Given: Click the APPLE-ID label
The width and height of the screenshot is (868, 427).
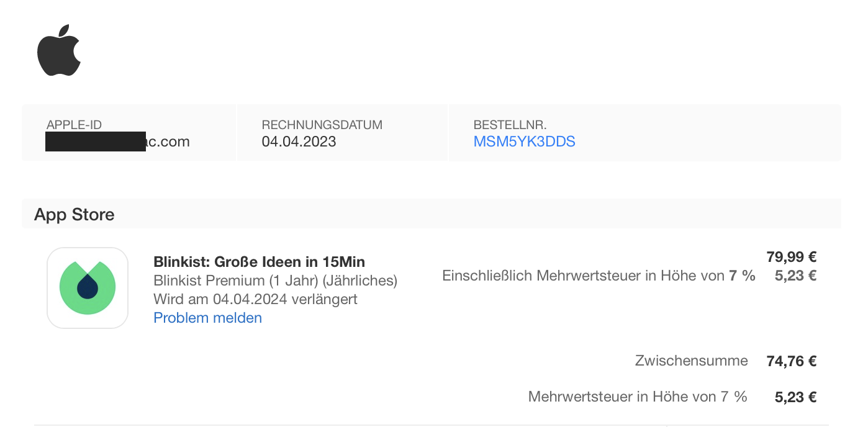Looking at the screenshot, I should tap(74, 125).
